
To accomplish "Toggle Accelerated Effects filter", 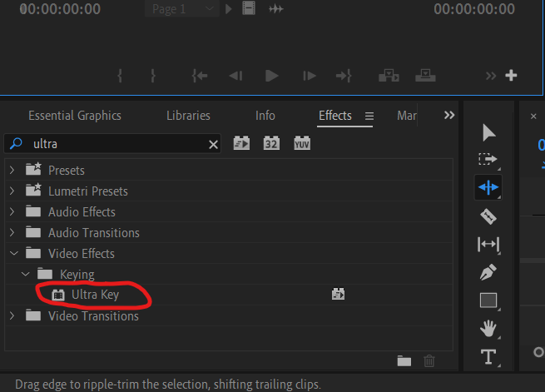I will (x=241, y=143).
